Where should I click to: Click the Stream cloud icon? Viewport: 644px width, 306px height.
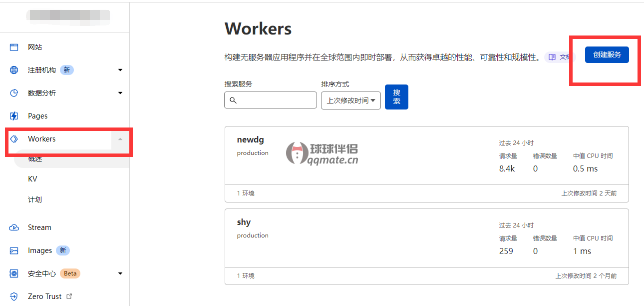[14, 227]
